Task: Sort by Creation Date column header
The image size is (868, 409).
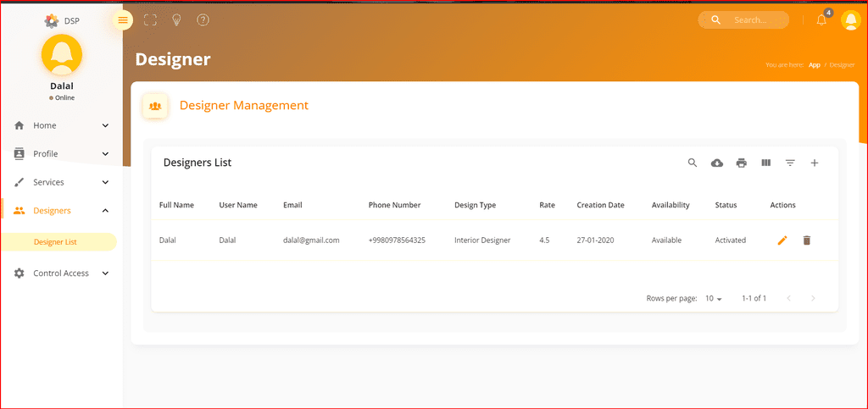Action: (x=601, y=205)
